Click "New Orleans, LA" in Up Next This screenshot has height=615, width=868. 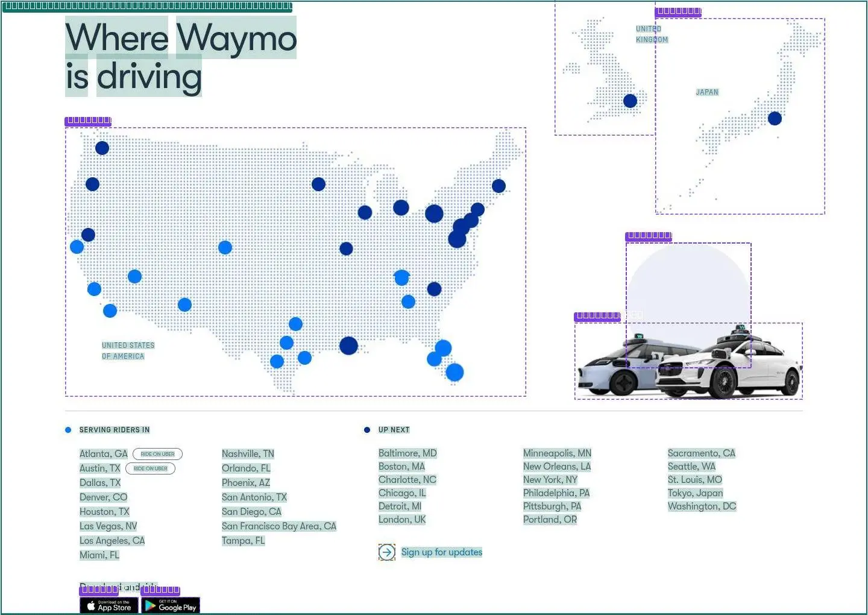[x=557, y=467]
